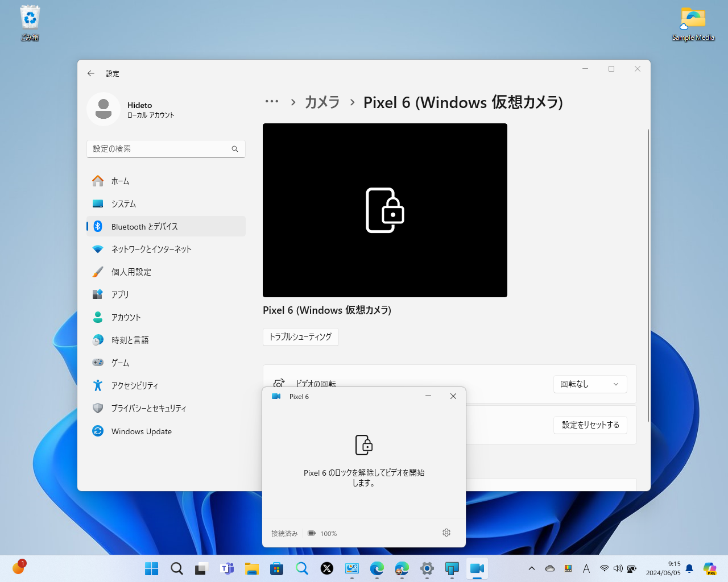
Task: Open the 回転なし rotation dropdown
Action: pos(590,384)
